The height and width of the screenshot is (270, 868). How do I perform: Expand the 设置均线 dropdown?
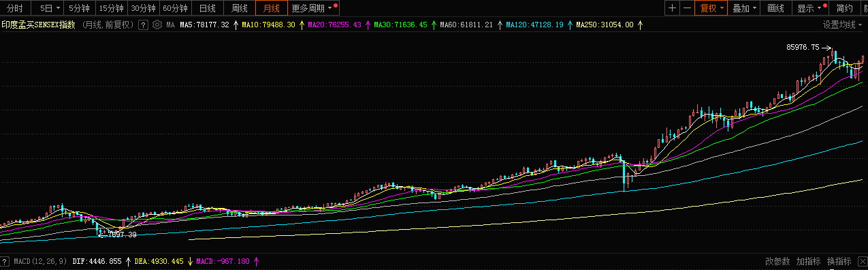coord(842,25)
